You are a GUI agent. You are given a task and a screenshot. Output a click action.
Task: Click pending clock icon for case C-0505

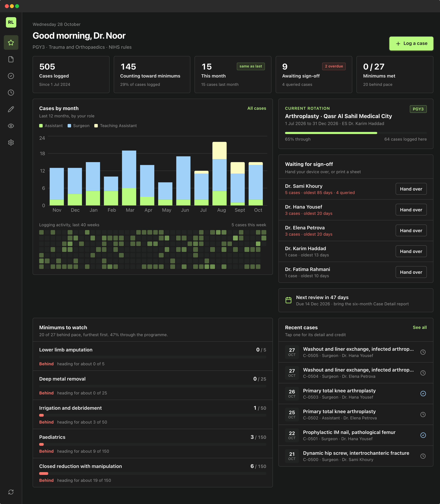423,352
